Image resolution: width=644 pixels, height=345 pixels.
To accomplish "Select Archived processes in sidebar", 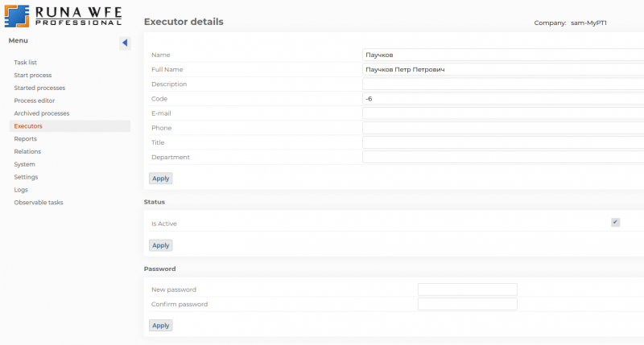I will coord(42,113).
